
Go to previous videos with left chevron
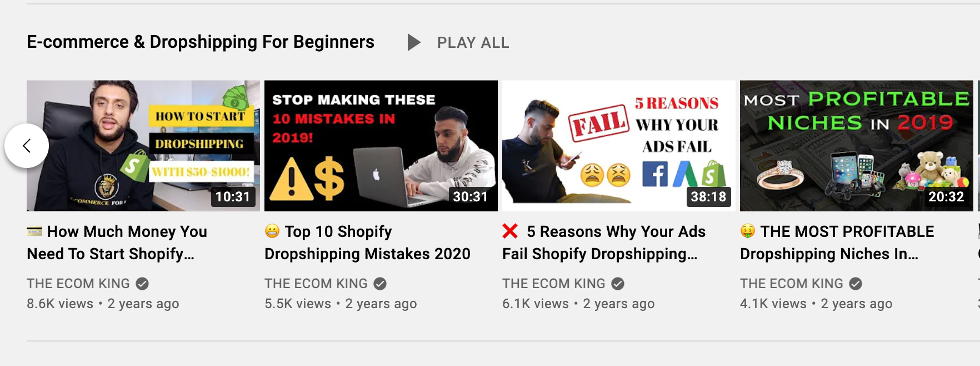27,146
